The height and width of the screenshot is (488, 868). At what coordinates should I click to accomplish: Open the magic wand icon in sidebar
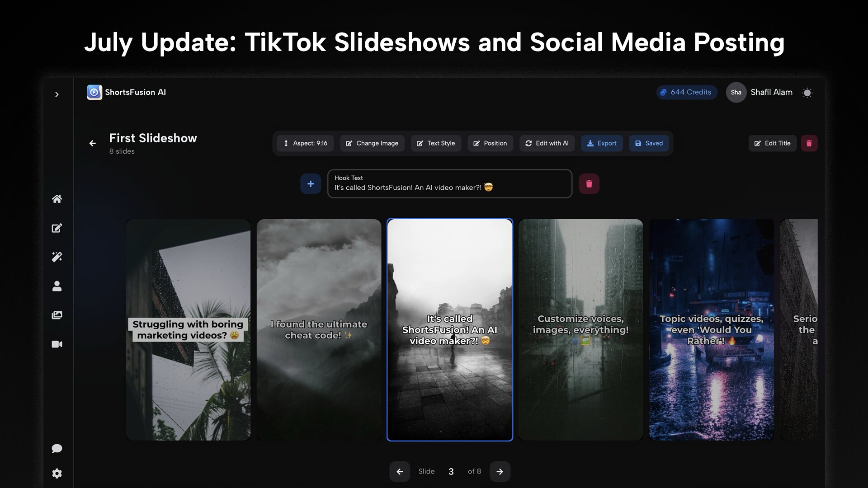[x=57, y=257]
